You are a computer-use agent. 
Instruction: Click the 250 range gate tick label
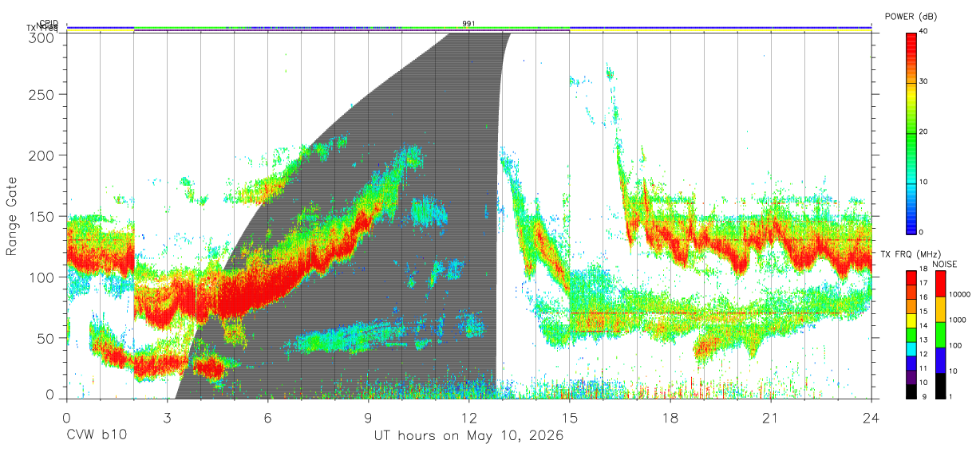tap(43, 94)
